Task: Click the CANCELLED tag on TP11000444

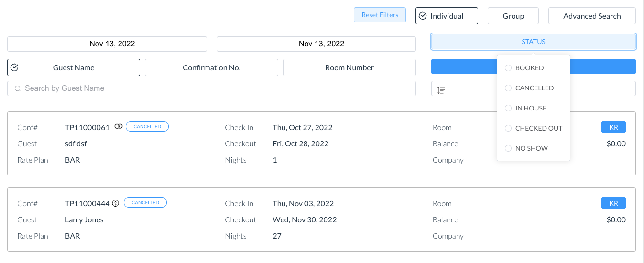Action: coord(145,203)
